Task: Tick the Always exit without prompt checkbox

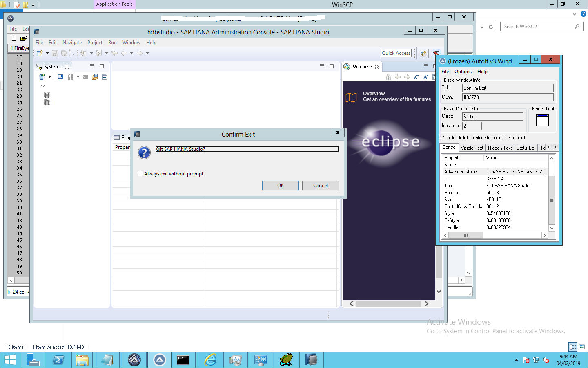Action: 140,174
